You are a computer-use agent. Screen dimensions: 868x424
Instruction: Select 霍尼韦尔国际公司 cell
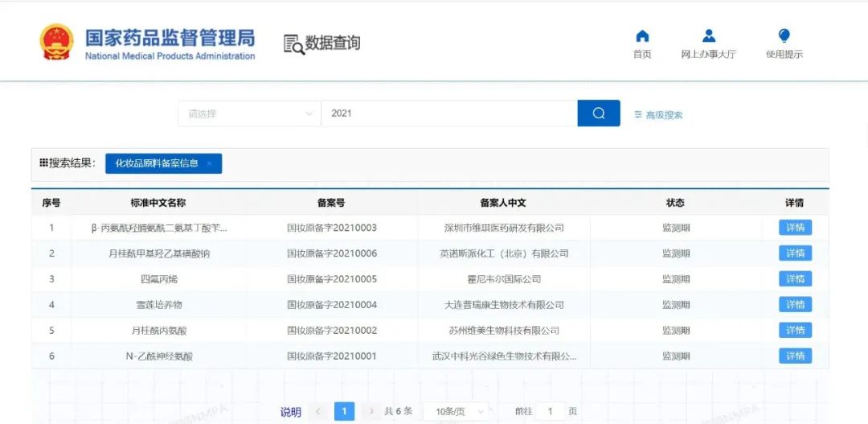click(504, 279)
